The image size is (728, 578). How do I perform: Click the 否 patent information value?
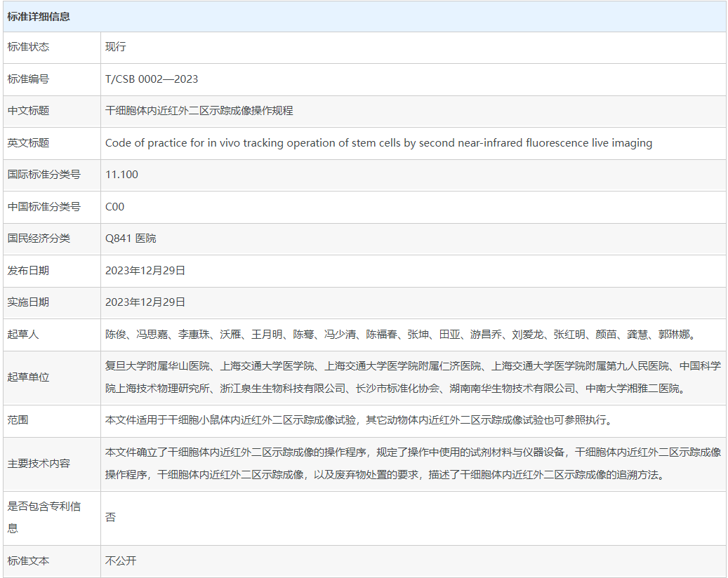(x=110, y=518)
